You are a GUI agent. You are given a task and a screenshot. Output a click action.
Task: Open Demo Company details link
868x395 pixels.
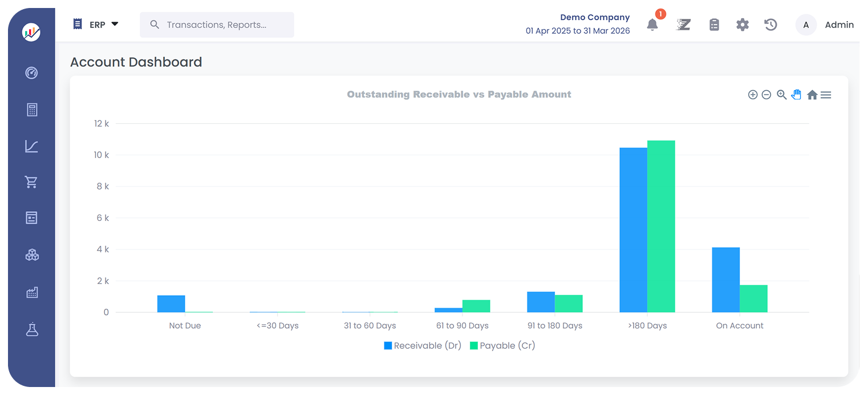coord(595,17)
